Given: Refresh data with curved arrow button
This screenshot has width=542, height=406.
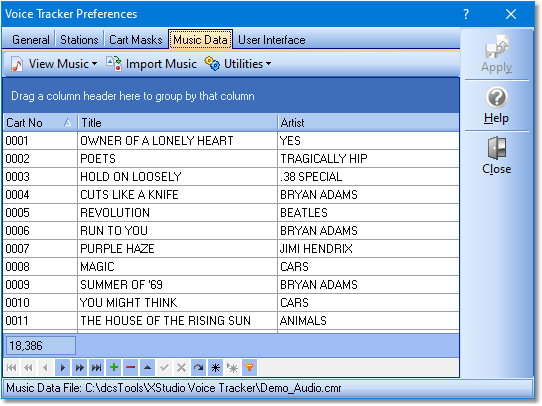Looking at the screenshot, I should (198, 368).
